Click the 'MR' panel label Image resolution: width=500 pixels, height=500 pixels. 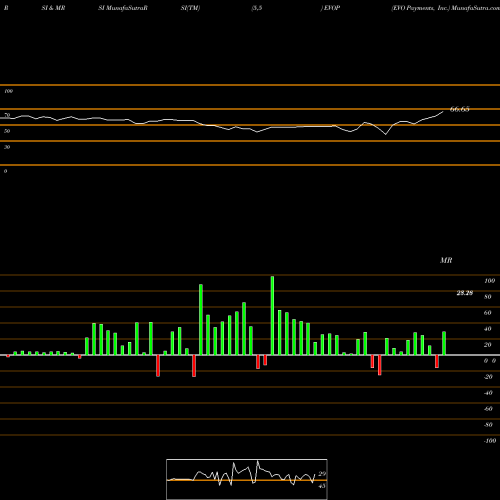(x=446, y=260)
